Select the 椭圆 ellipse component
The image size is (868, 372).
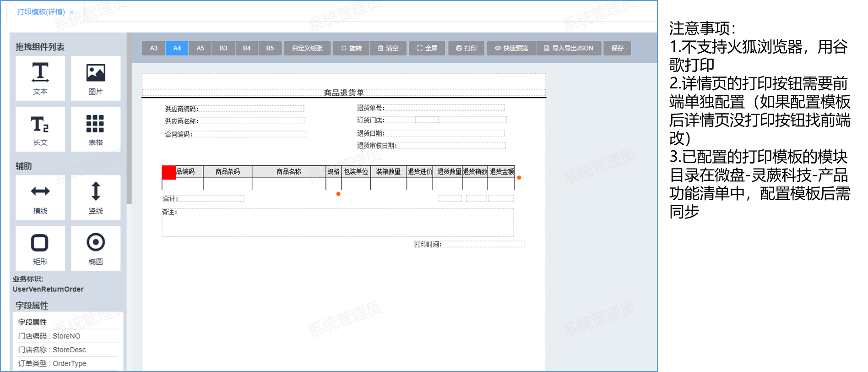[x=96, y=248]
